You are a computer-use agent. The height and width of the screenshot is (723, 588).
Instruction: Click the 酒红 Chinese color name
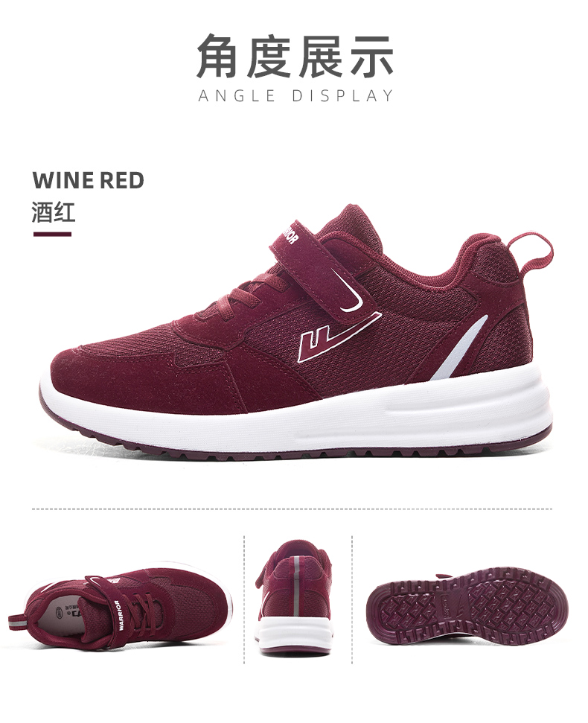click(54, 212)
